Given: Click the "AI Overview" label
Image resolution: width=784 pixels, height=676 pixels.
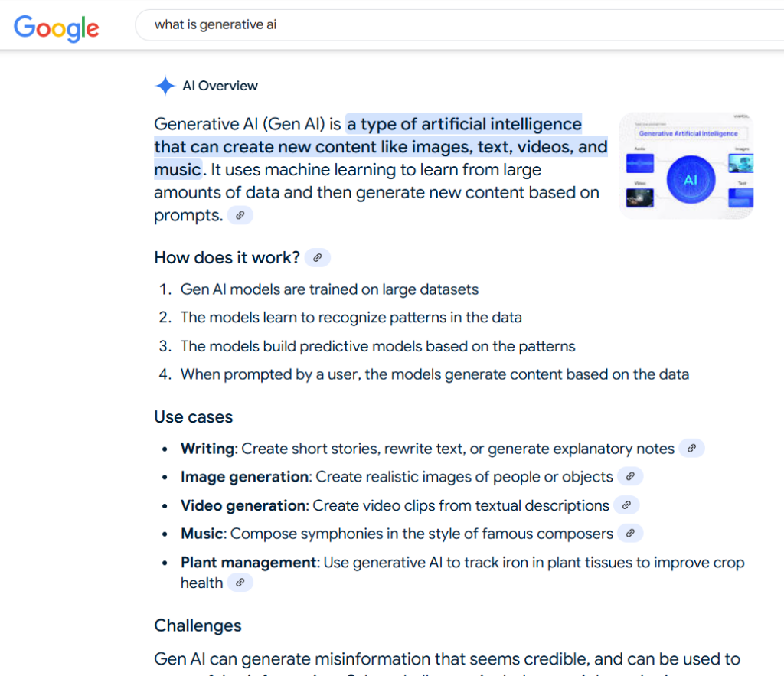Looking at the screenshot, I should (x=220, y=86).
